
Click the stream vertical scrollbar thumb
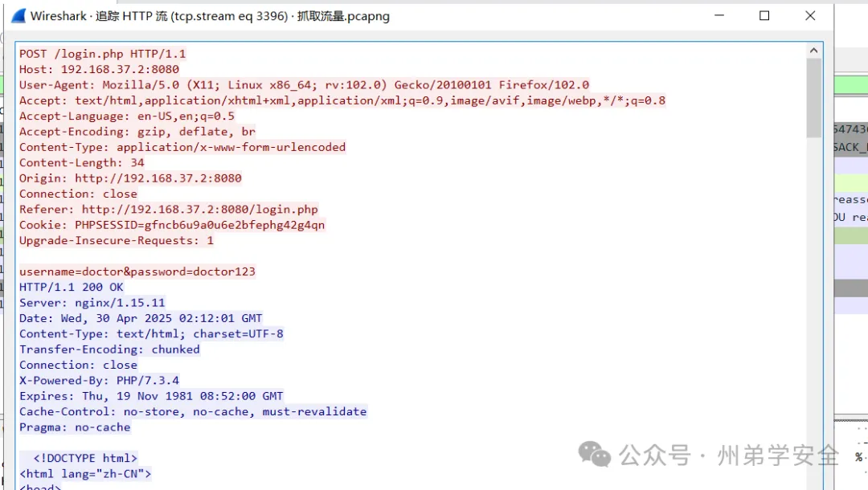click(813, 97)
